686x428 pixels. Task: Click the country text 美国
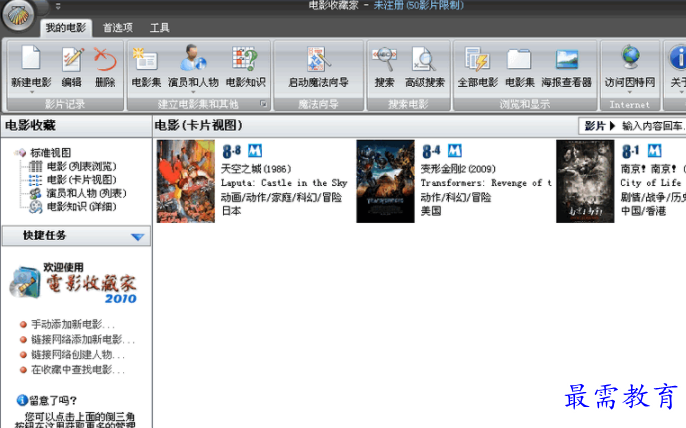click(x=431, y=211)
